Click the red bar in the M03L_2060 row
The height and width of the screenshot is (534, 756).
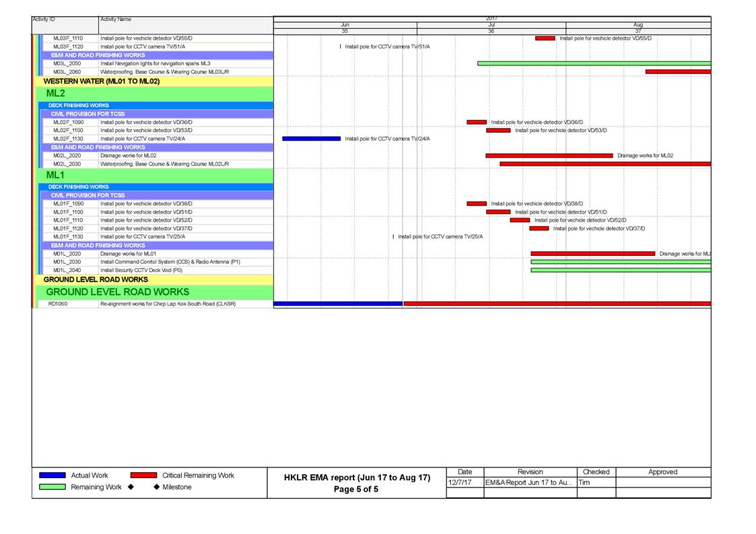click(x=679, y=72)
